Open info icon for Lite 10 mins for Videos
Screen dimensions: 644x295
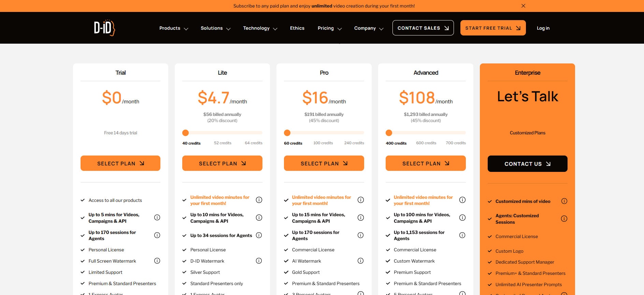259,218
